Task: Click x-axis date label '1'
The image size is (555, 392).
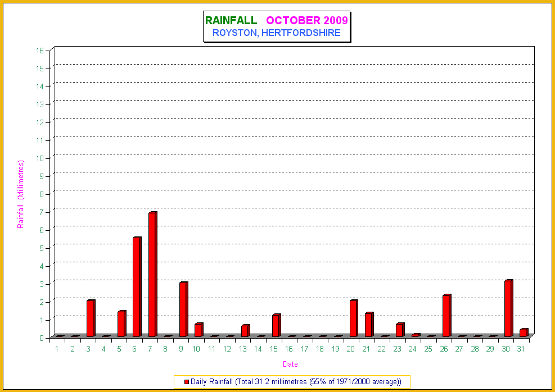Action: (57, 349)
